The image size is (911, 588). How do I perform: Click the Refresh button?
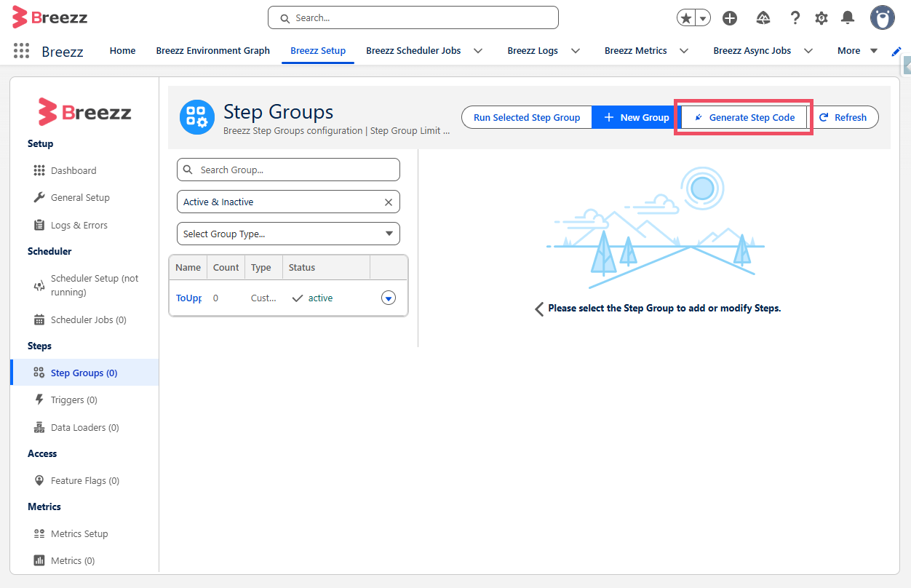(x=843, y=117)
